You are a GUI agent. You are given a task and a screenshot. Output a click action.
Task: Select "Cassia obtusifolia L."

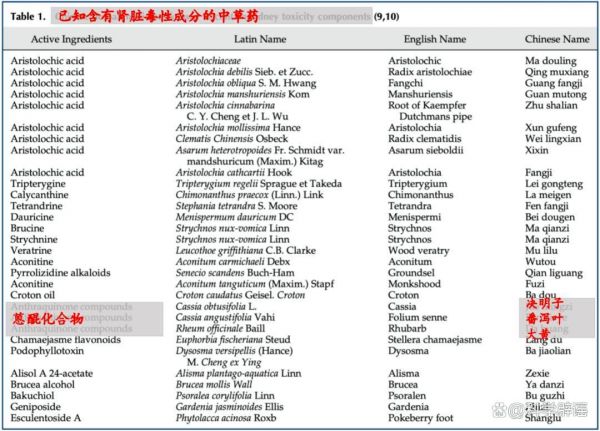[x=216, y=307]
